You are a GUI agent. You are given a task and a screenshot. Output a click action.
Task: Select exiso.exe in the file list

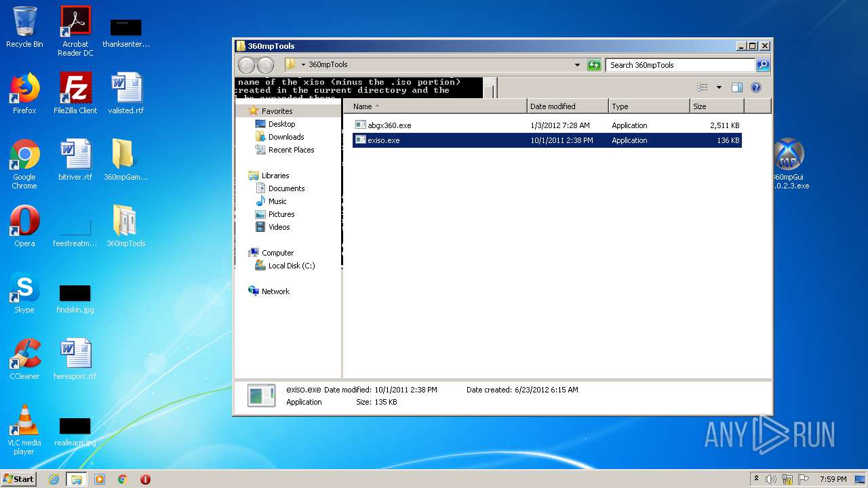click(x=547, y=140)
